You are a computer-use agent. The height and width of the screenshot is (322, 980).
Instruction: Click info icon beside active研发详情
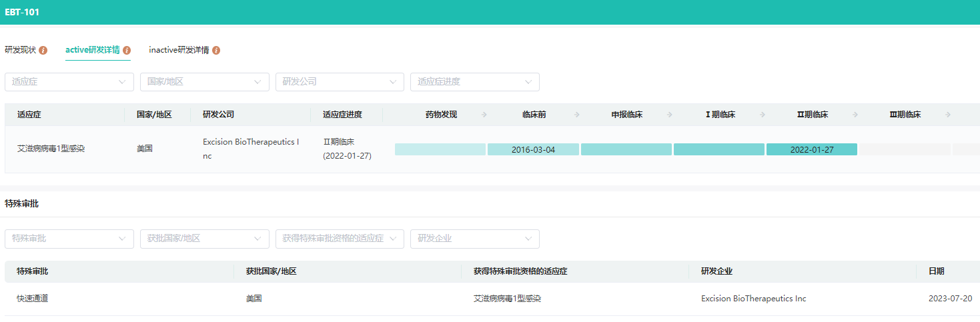pos(127,51)
